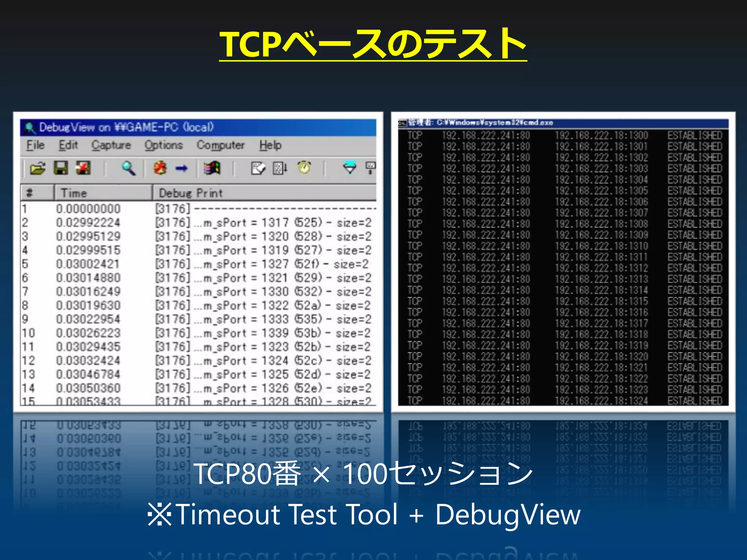Image resolution: width=747 pixels, height=560 pixels.
Task: Click cmd row with remote 192.168.222.18:1300
Action: [565, 136]
